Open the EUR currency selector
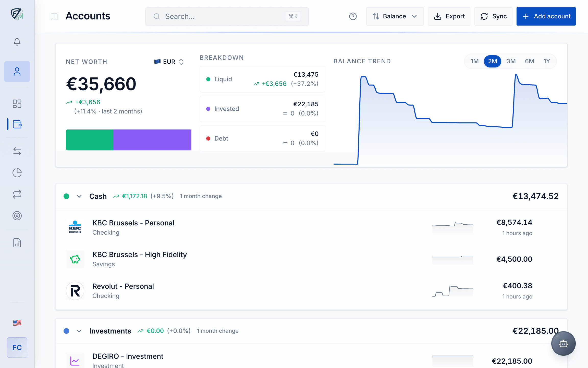Image resolution: width=588 pixels, height=368 pixels. [x=169, y=62]
